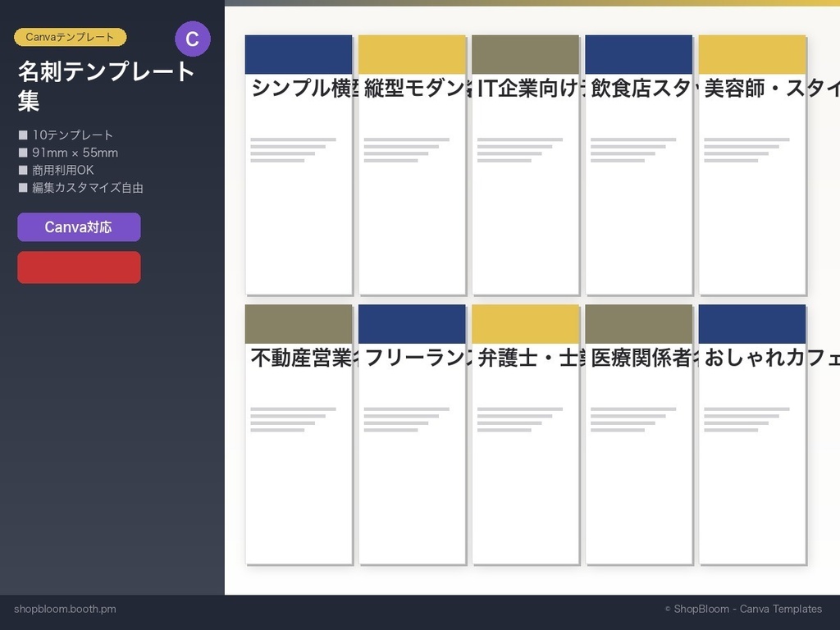Click the square bullet beside 10テンプレート
840x630 pixels.
point(23,135)
